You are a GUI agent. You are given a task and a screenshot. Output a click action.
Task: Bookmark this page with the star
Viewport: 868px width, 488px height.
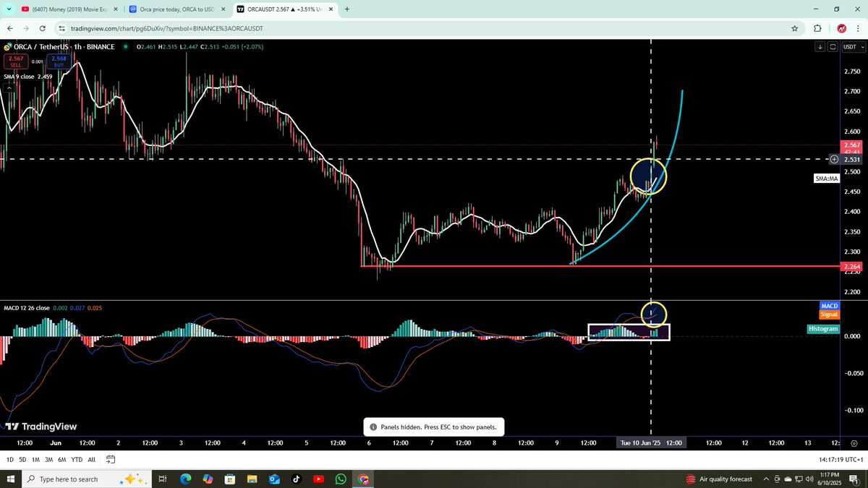pyautogui.click(x=795, y=28)
